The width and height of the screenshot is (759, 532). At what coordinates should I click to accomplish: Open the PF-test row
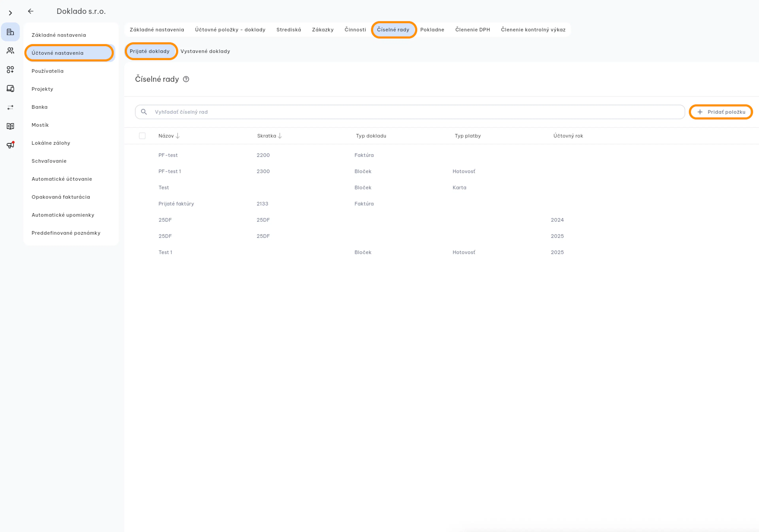tap(441, 155)
